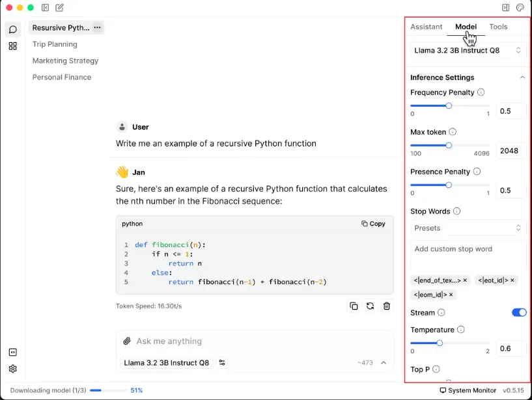Open the Llama 3.2 3B Instruct model dropdown
The height and width of the screenshot is (400, 532).
click(468, 50)
